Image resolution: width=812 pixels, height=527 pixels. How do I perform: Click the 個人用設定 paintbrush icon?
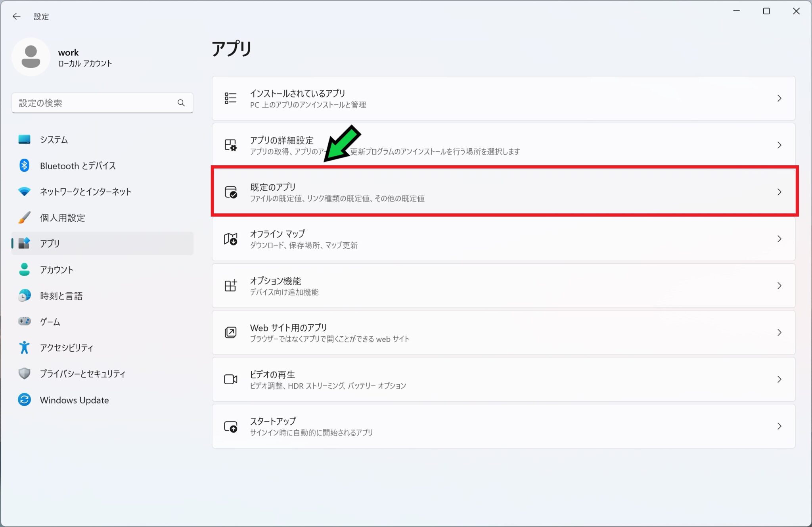click(24, 217)
